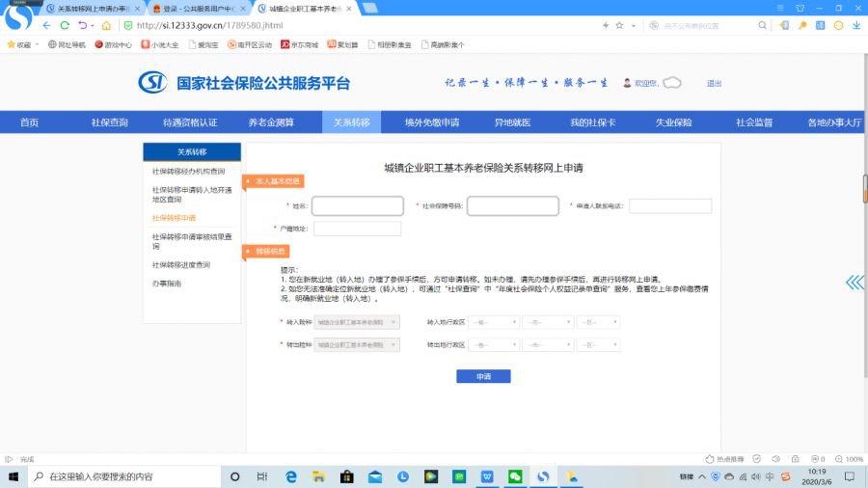Image resolution: width=868 pixels, height=488 pixels.
Task: Open Microsoft Edge from the taskbar
Action: click(290, 476)
